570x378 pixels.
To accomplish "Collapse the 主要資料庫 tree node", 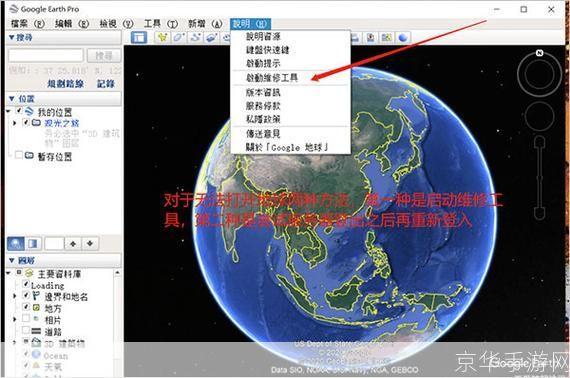I will pos(9,273).
